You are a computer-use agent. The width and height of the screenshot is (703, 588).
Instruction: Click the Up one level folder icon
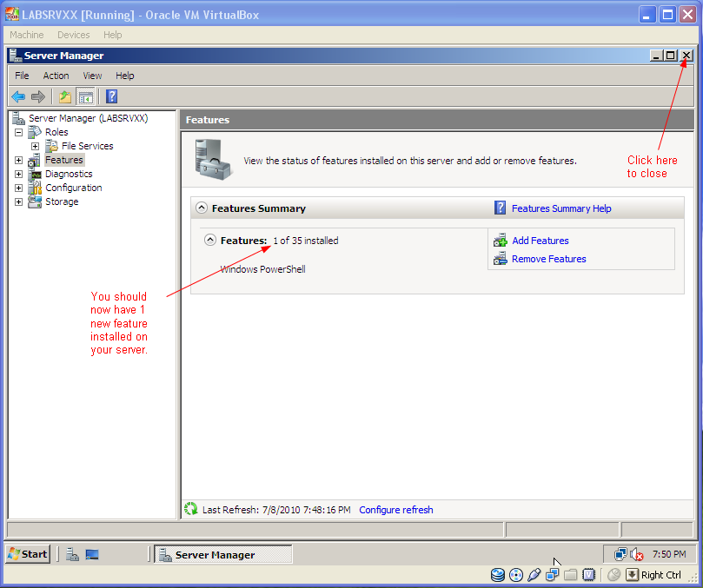65,96
